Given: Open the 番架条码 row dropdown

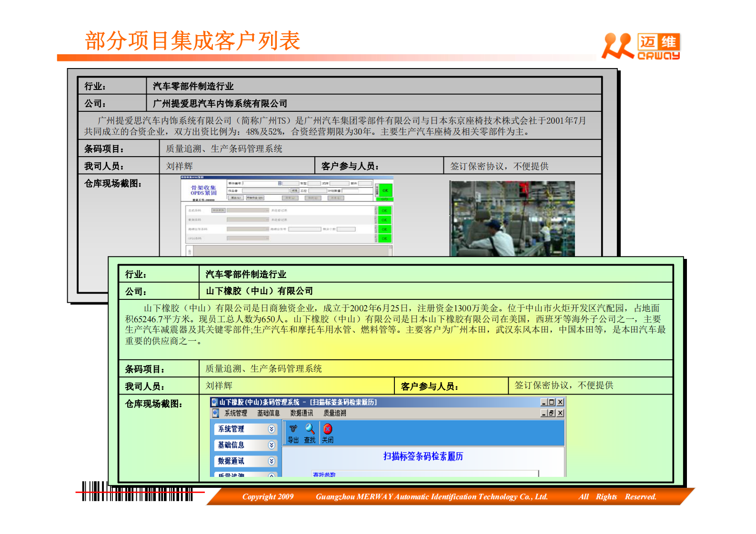Looking at the screenshot, I should [267, 220].
